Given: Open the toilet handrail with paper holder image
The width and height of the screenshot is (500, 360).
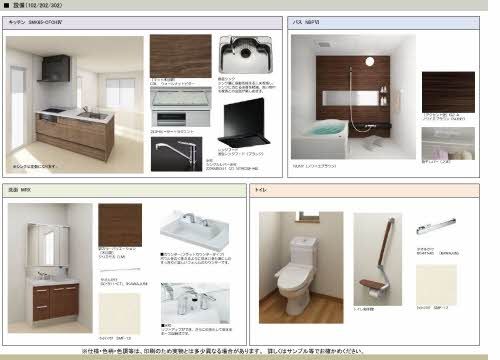Looking at the screenshot, I should click(378, 259).
